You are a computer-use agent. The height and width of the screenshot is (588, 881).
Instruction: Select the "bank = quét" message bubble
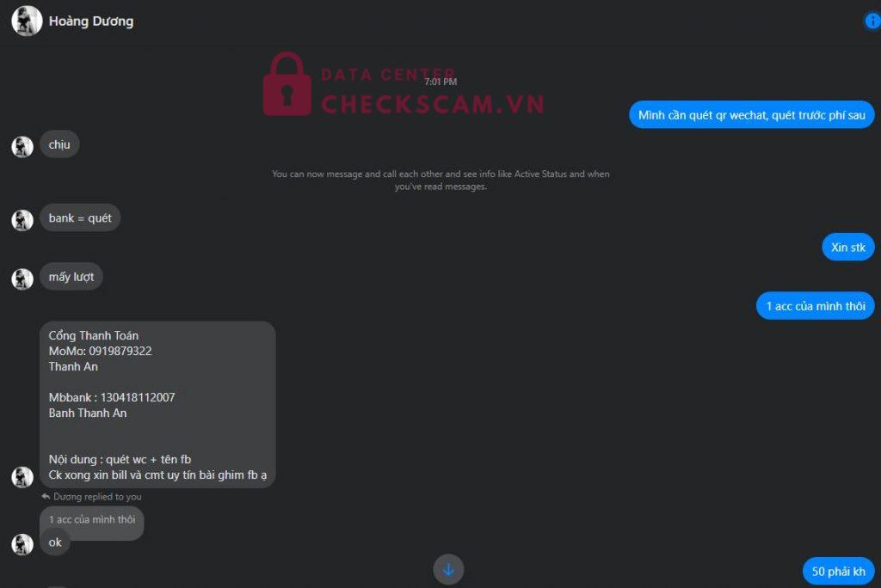[80, 217]
